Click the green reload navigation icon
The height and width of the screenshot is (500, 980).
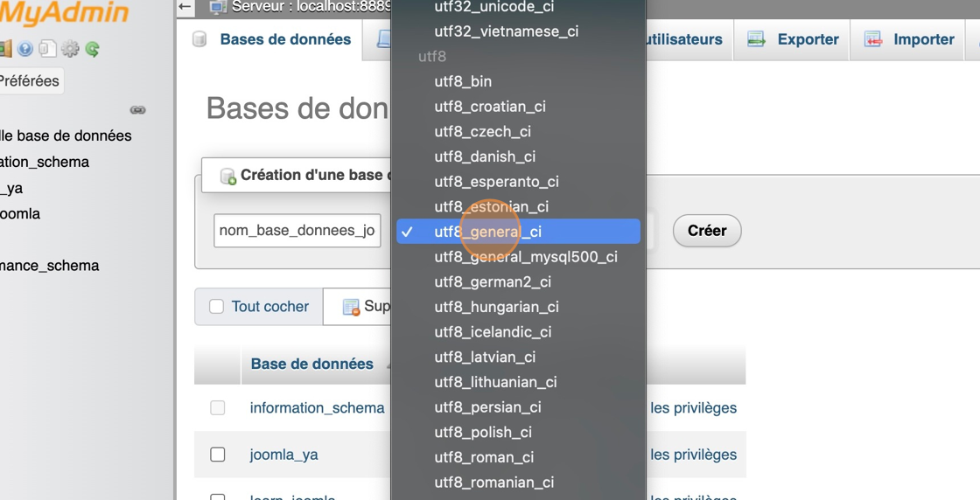[x=93, y=49]
